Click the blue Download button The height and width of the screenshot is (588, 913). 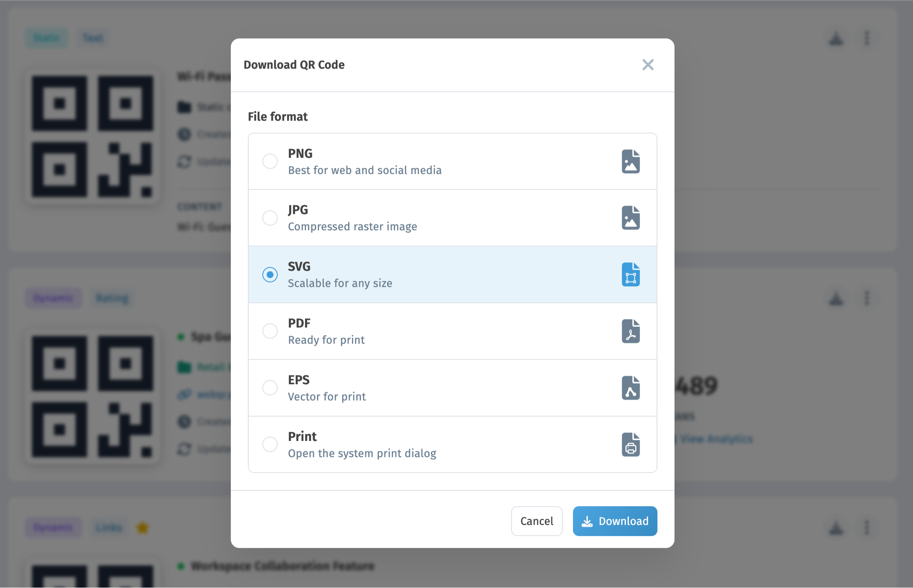pos(615,521)
